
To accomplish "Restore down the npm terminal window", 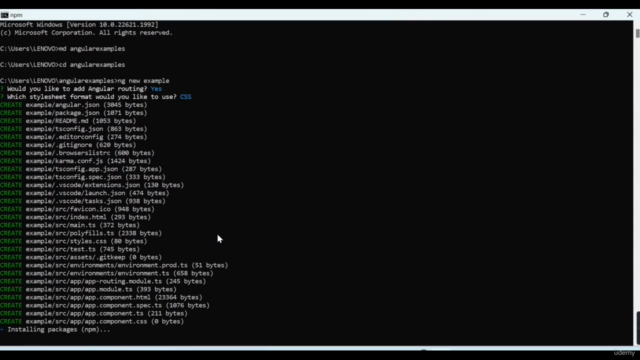I will (606, 15).
